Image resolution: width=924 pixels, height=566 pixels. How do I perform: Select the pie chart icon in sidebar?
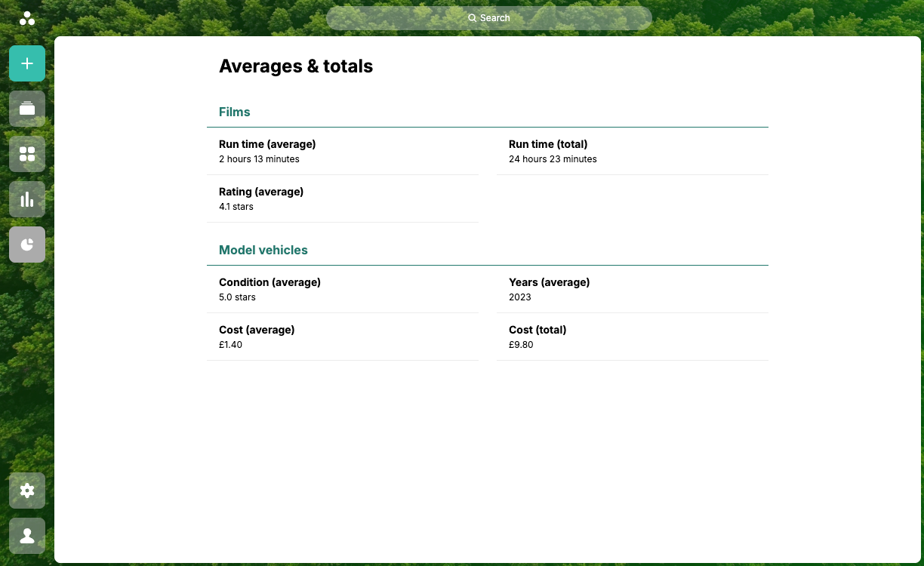point(27,245)
